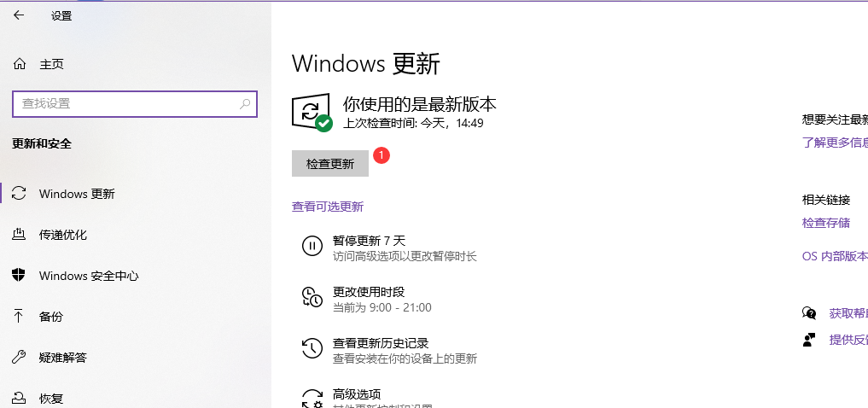Focus the 查找设置 search field
Screen dimensions: 868x408
(x=135, y=103)
